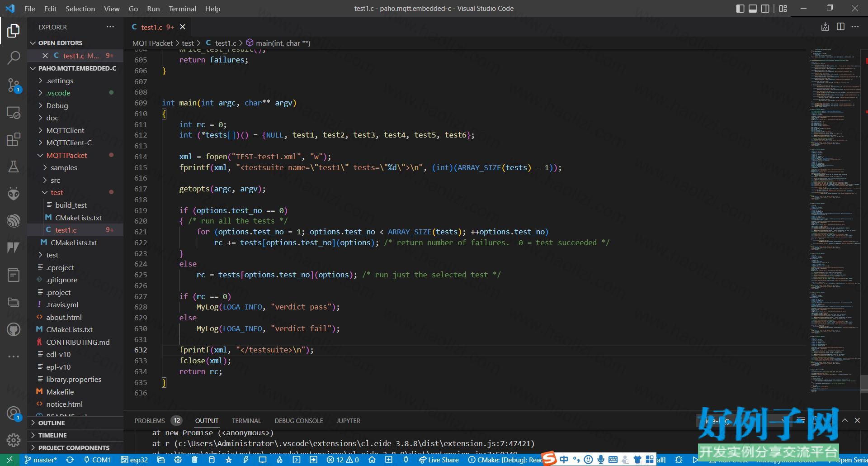Click the monitor icon in status bar

click(262, 460)
